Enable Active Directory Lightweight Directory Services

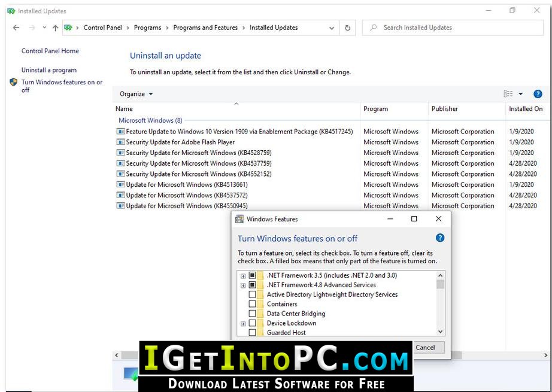(x=252, y=294)
